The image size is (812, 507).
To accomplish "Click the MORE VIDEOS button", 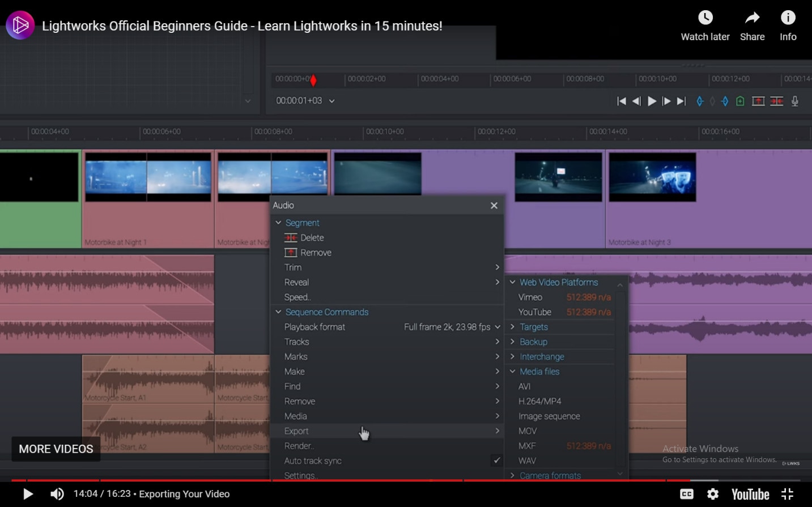I will pyautogui.click(x=56, y=449).
